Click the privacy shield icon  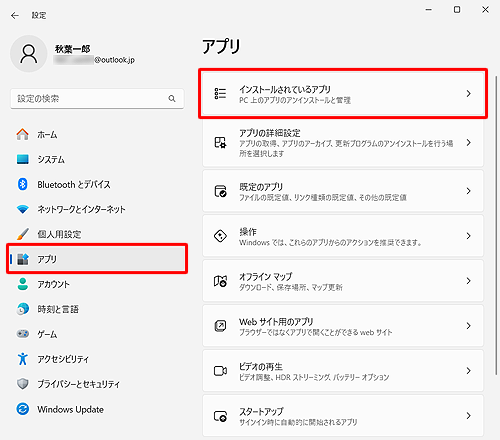pyautogui.click(x=23, y=384)
